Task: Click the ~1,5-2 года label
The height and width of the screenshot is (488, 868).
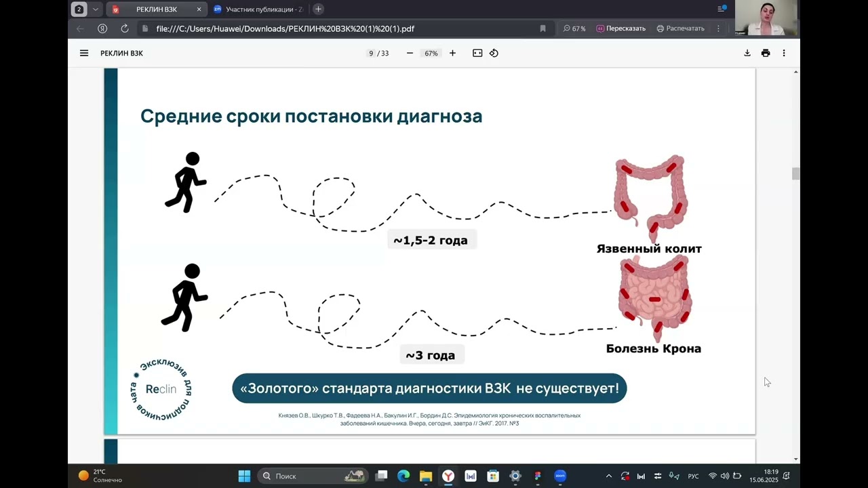Action: 431,240
